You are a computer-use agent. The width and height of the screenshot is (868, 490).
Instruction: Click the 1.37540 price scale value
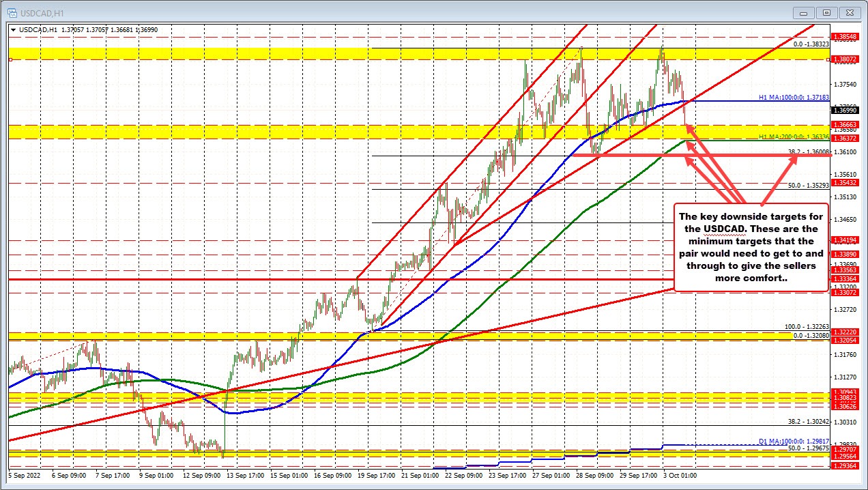tap(845, 85)
